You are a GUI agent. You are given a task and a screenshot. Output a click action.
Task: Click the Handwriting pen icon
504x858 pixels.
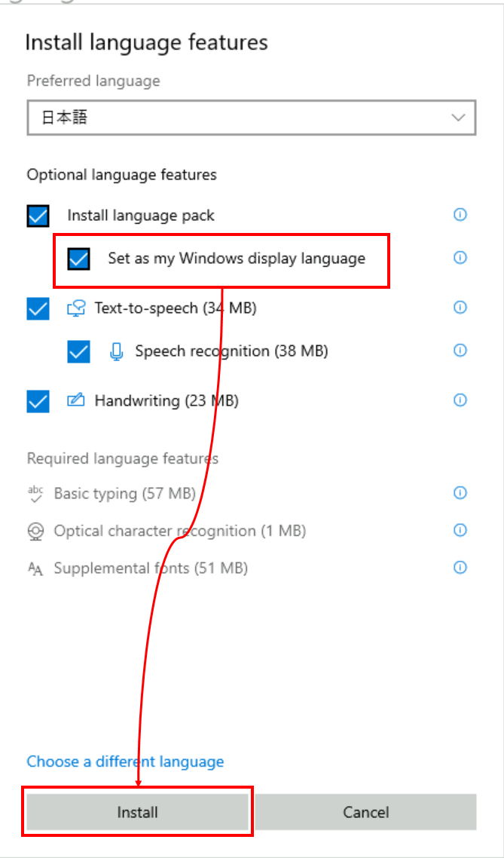[x=75, y=400]
